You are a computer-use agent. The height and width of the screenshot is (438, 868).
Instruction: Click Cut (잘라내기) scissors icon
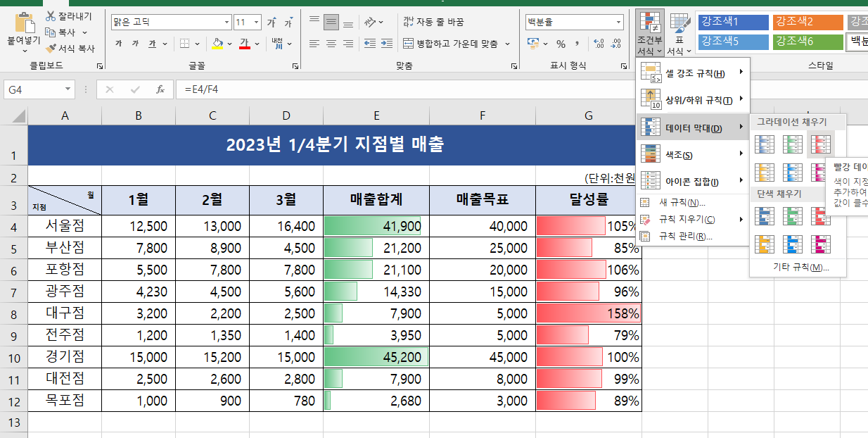(51, 16)
